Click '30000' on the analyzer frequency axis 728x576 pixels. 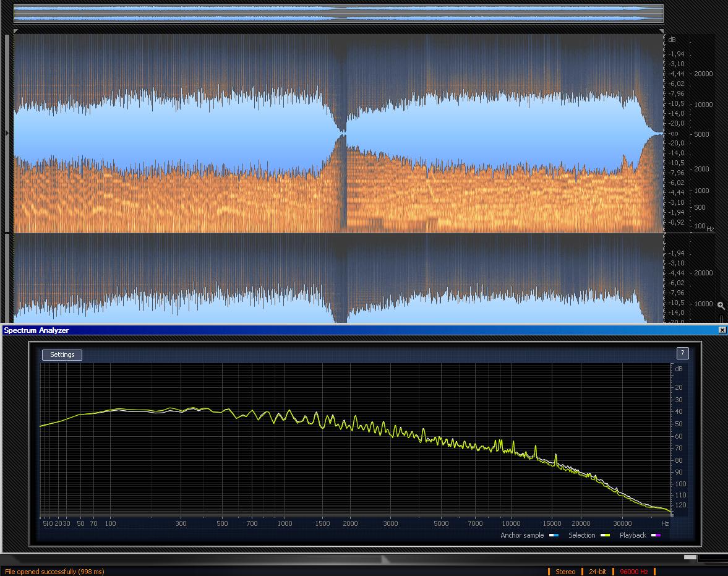622,523
